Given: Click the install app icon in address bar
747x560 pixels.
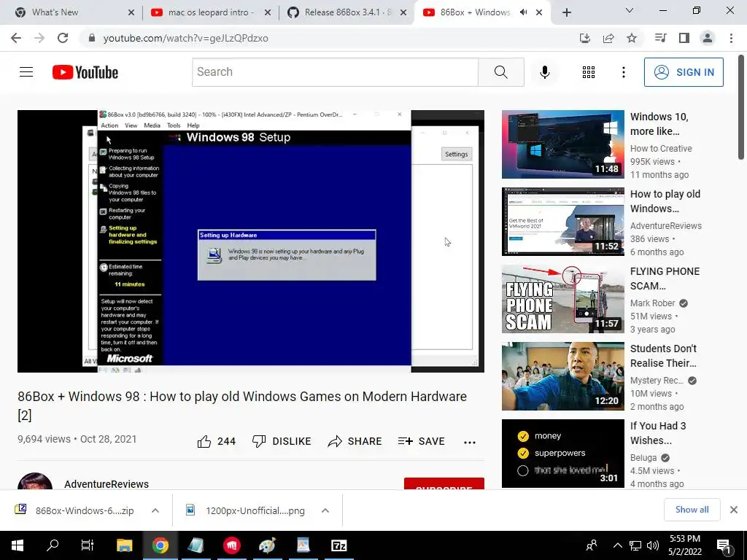Looking at the screenshot, I should tap(584, 38).
